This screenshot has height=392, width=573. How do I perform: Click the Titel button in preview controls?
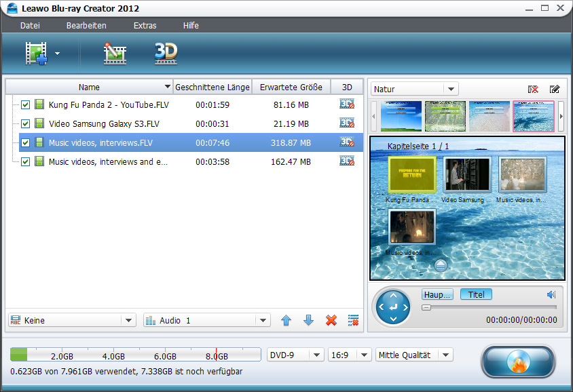coord(476,294)
